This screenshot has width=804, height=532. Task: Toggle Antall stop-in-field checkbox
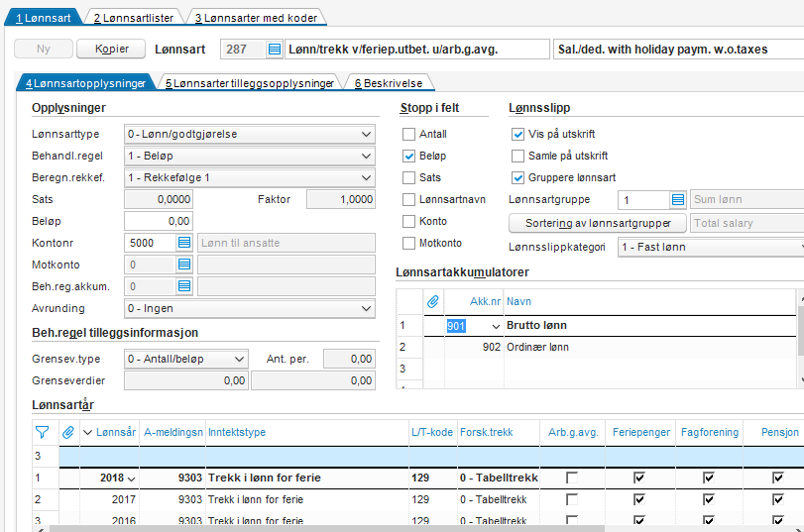408,135
